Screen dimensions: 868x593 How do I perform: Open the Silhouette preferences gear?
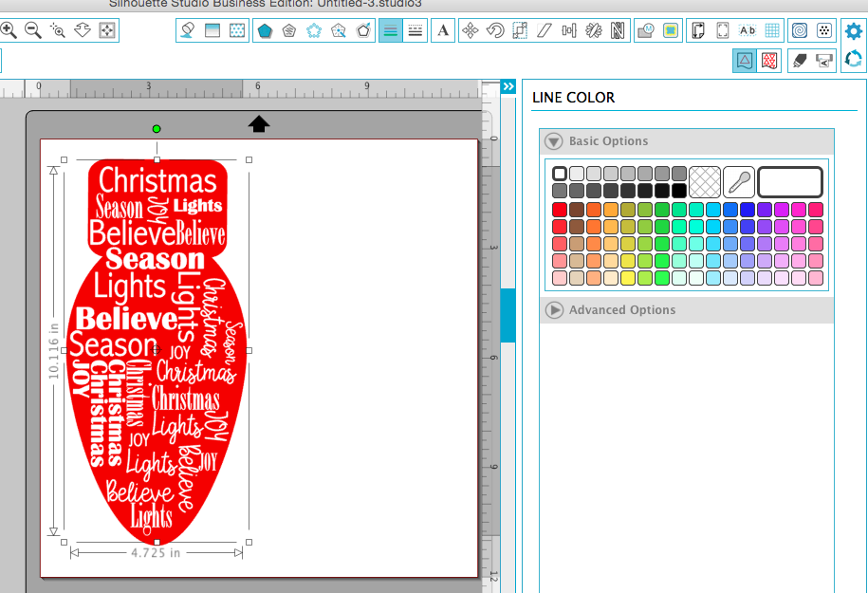(x=853, y=30)
